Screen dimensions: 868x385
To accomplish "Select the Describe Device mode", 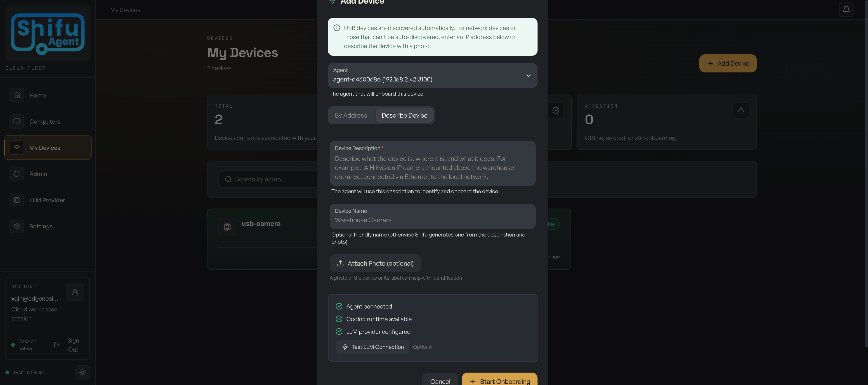I will 404,115.
